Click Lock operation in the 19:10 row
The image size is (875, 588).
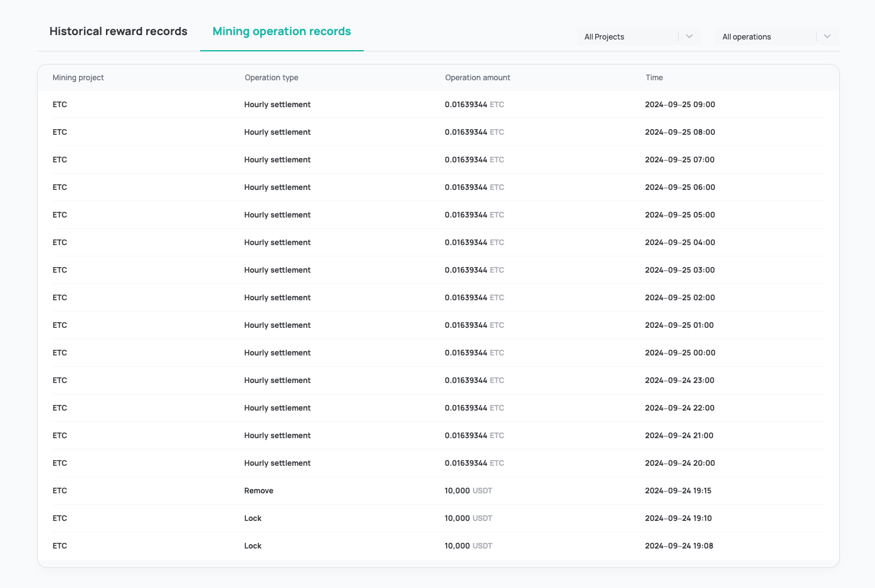pos(253,518)
